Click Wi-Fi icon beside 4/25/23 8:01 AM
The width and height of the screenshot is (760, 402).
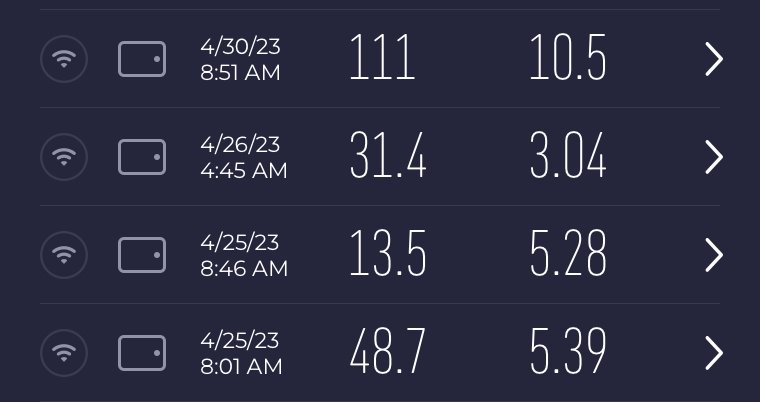[x=64, y=353]
